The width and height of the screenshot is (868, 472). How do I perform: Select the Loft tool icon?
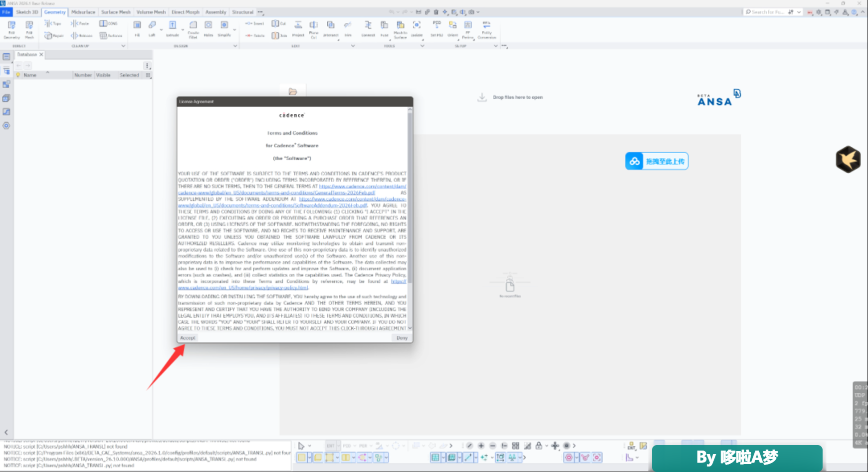point(152,25)
